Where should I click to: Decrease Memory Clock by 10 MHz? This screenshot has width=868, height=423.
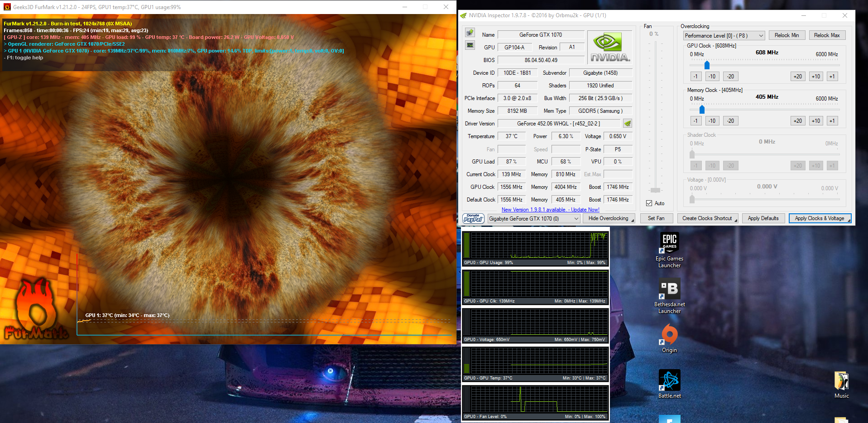pyautogui.click(x=712, y=121)
